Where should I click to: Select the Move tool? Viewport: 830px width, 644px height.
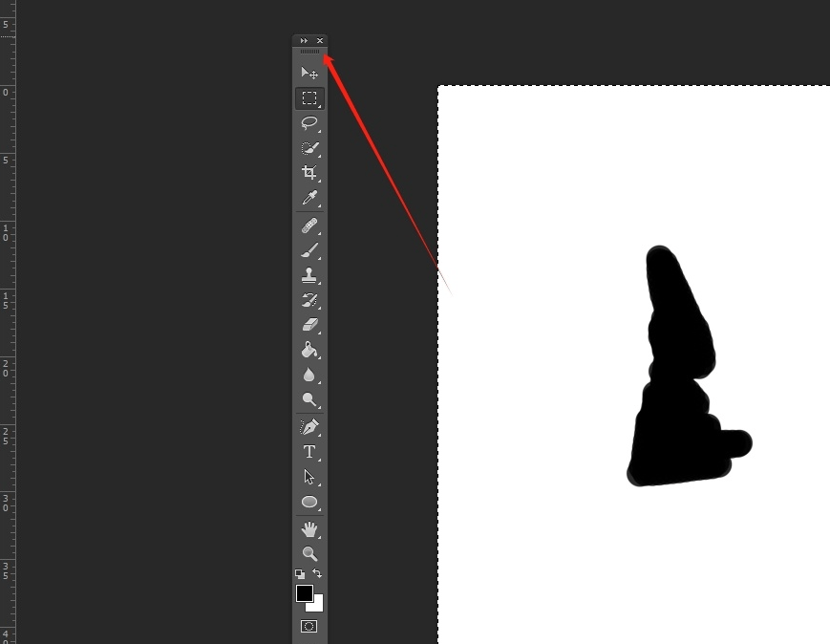(309, 74)
